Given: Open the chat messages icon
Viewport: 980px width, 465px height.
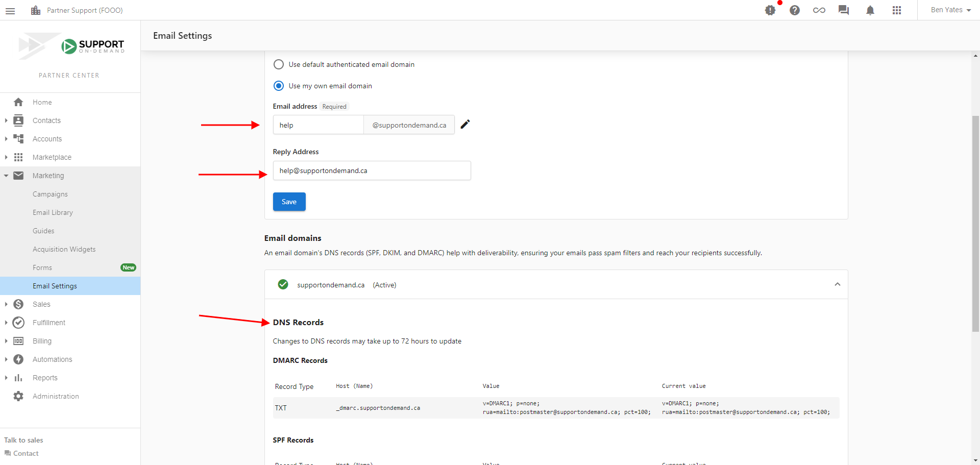Looking at the screenshot, I should [x=844, y=10].
